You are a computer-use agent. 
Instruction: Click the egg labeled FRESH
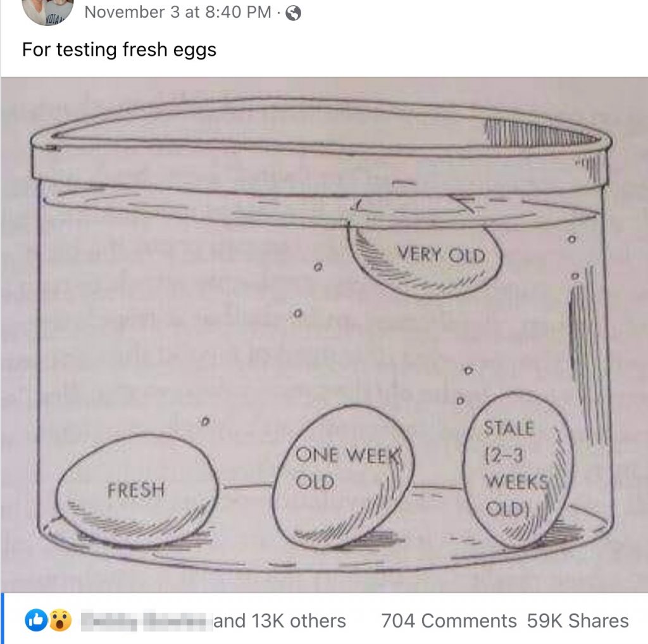[136, 488]
